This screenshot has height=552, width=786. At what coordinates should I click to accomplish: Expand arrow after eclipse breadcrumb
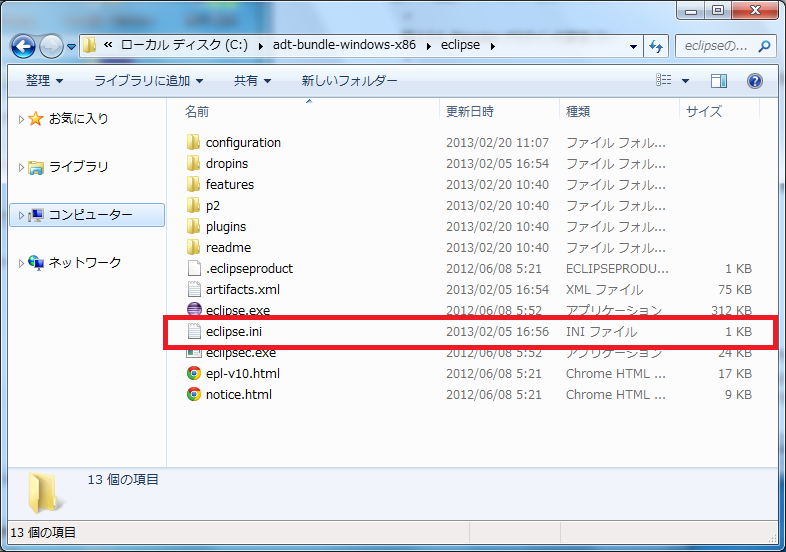tap(493, 46)
